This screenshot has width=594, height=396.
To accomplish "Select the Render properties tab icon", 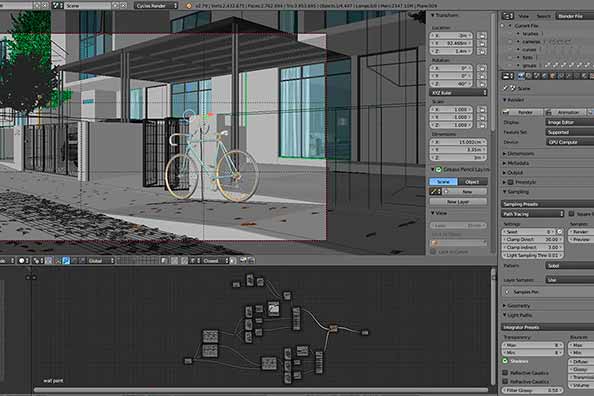I will pos(521,76).
